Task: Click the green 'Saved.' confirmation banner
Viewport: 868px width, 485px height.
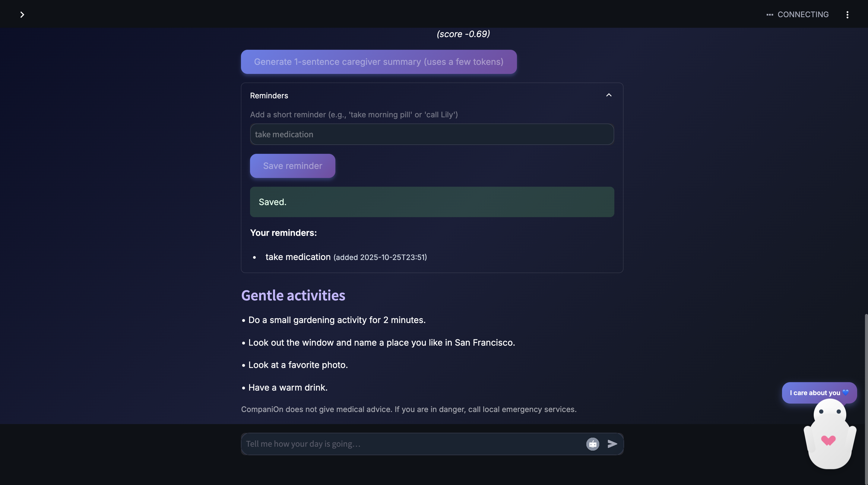Action: pyautogui.click(x=432, y=202)
